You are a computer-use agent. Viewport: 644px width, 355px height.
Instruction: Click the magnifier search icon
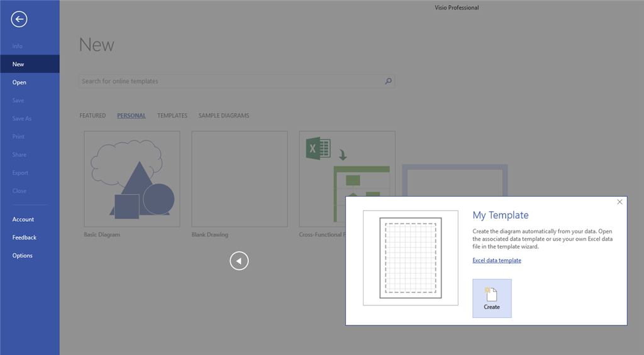tap(388, 81)
